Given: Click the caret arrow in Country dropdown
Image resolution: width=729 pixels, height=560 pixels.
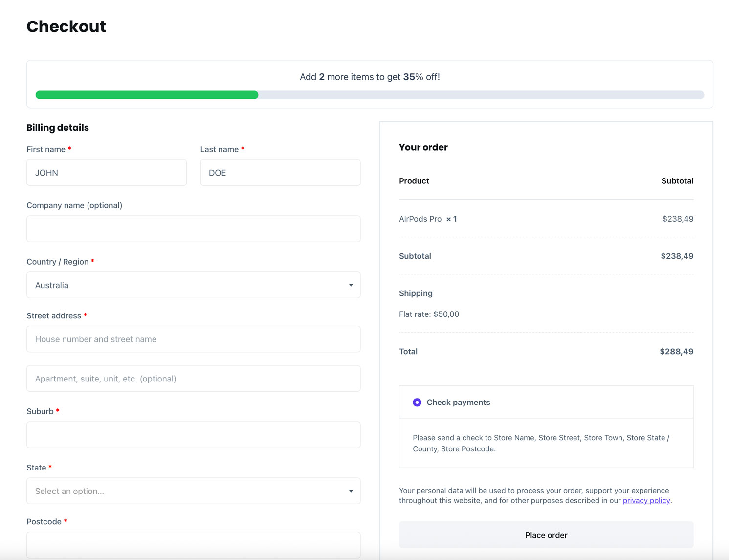Looking at the screenshot, I should tap(351, 285).
